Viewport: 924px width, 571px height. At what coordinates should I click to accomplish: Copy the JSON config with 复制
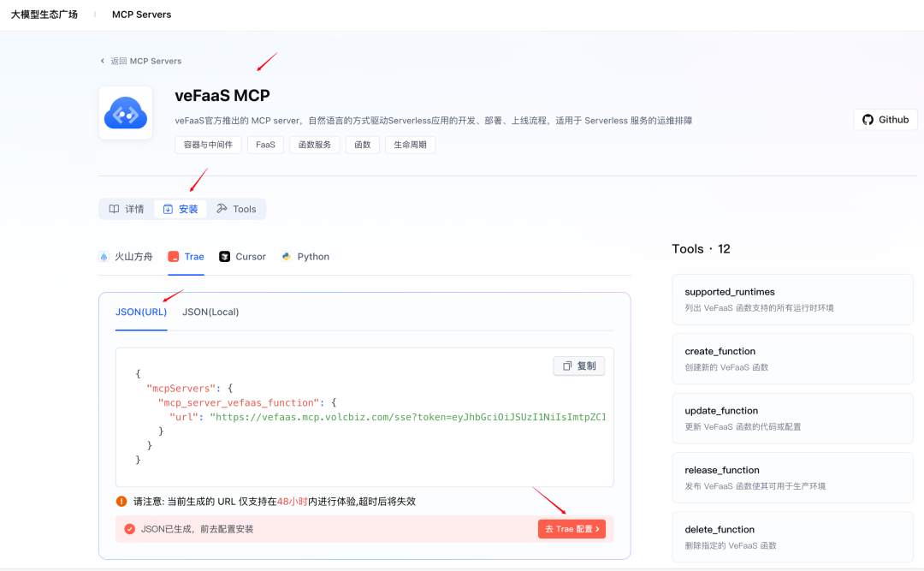click(578, 366)
